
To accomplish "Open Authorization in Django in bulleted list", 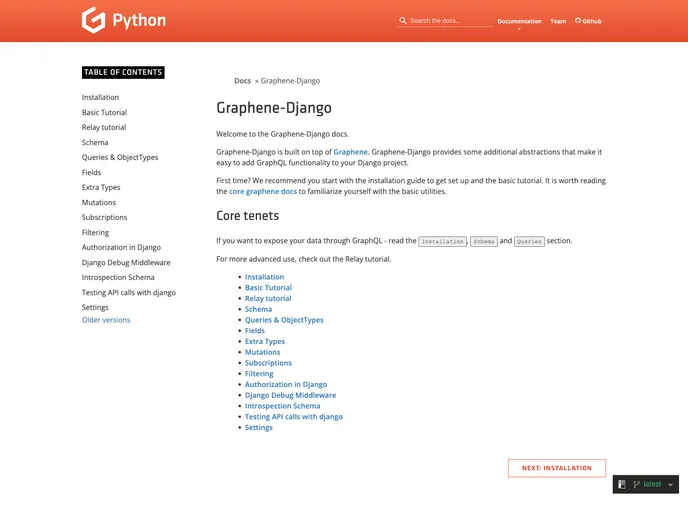I will pyautogui.click(x=286, y=384).
